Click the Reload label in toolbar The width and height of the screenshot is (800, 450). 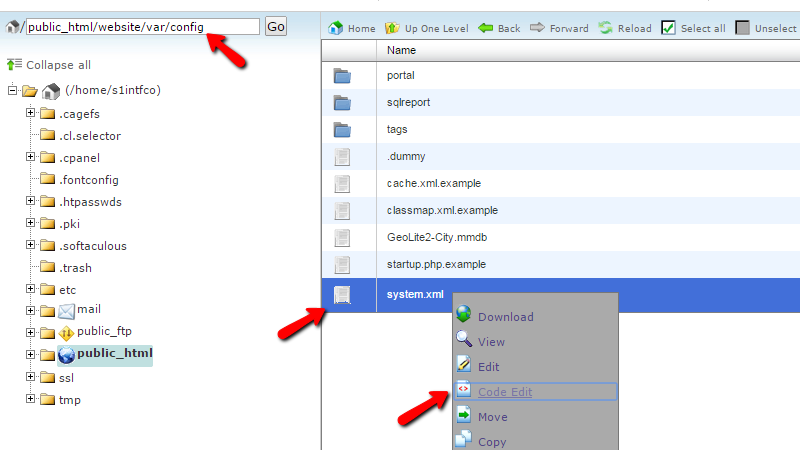click(x=634, y=29)
